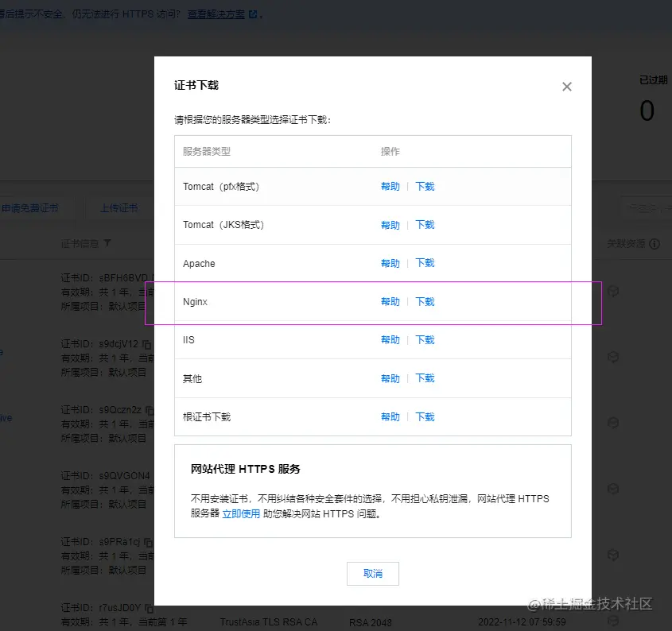Open help for 根证书下载 row
This screenshot has height=631, width=672.
click(390, 416)
